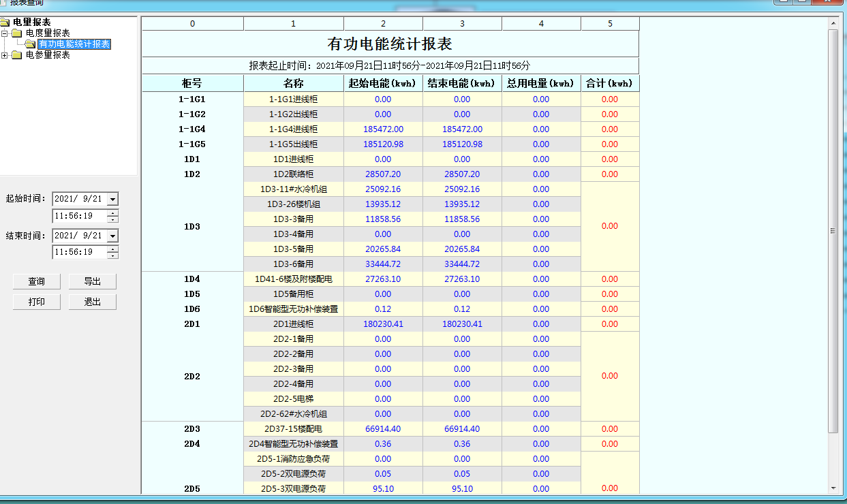The image size is (847, 504).
Task: Select 有功电能统计报表 in the tree
Action: point(74,44)
